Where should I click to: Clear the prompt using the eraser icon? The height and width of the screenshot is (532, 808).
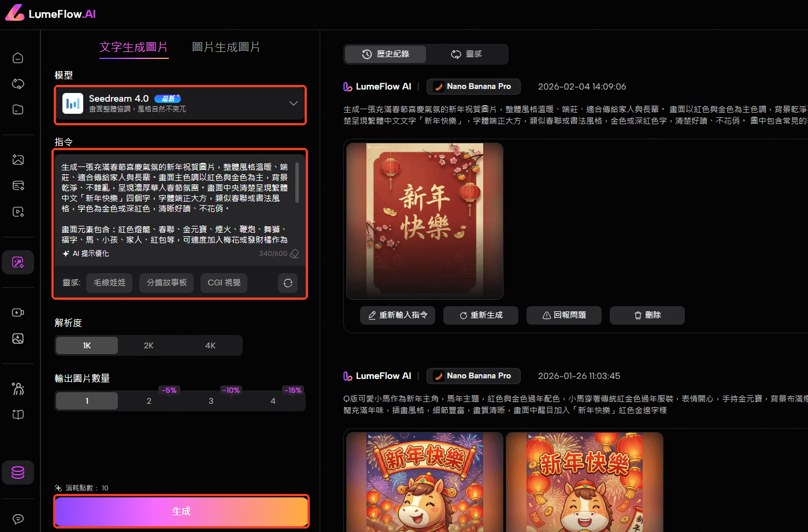point(294,253)
